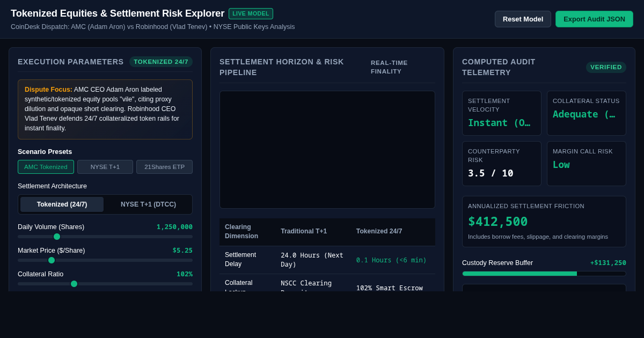Click the TOKENIZED 24/7 badge
The width and height of the screenshot is (644, 338).
click(x=161, y=62)
